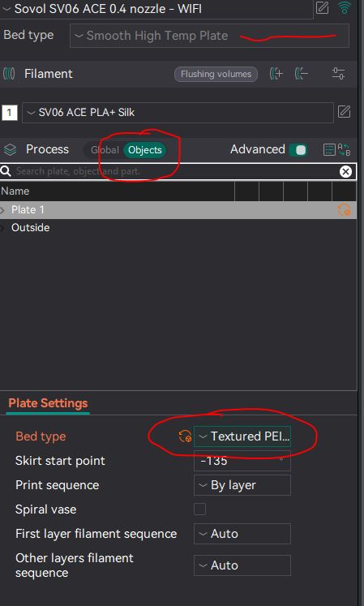The image size is (364, 606).
Task: Clear the search field with the X
Action: coord(345,172)
